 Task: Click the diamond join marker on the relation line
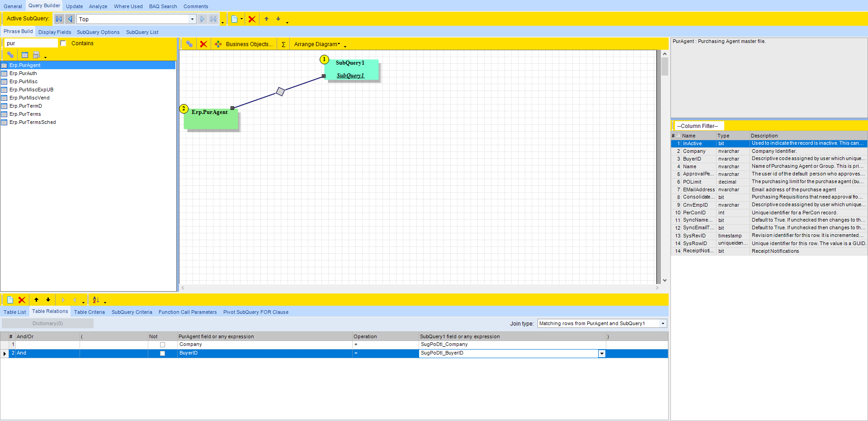tap(280, 92)
